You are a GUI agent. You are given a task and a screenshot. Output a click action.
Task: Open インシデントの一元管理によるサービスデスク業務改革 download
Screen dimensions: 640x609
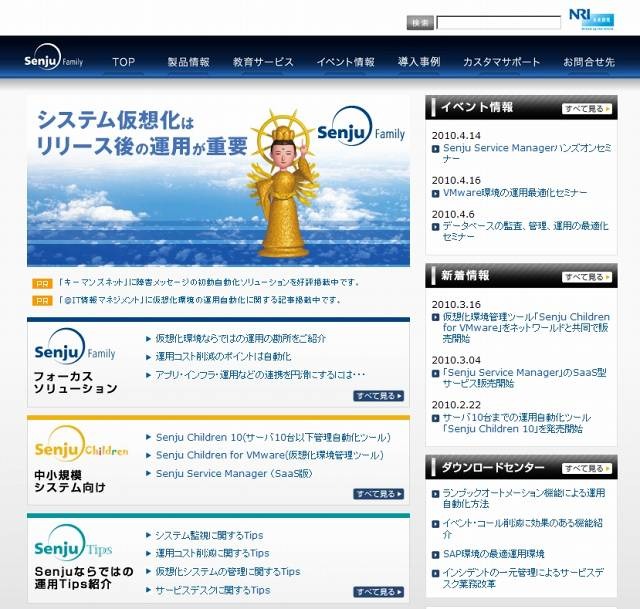[x=523, y=578]
